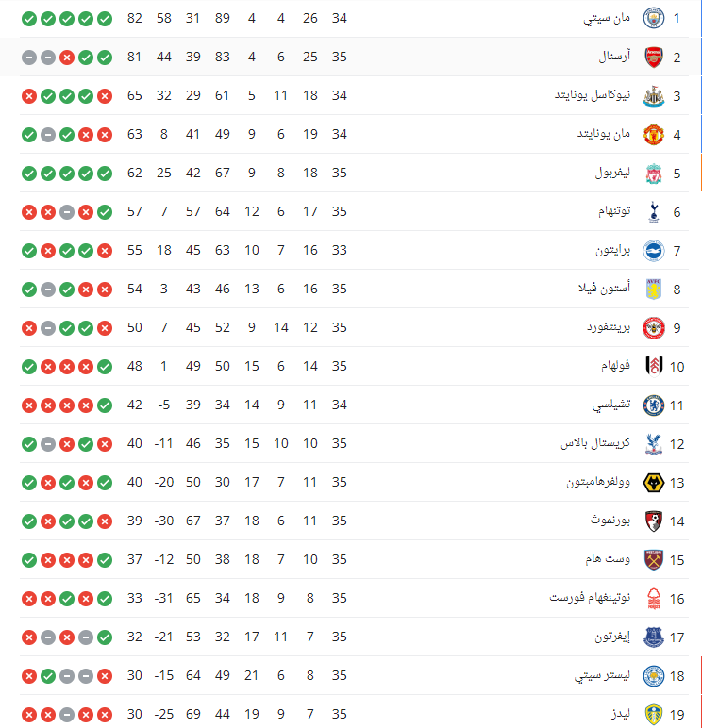This screenshot has height=728, width=702.
Task: Click the grey draw icon in Leeds' row
Action: [x=67, y=714]
